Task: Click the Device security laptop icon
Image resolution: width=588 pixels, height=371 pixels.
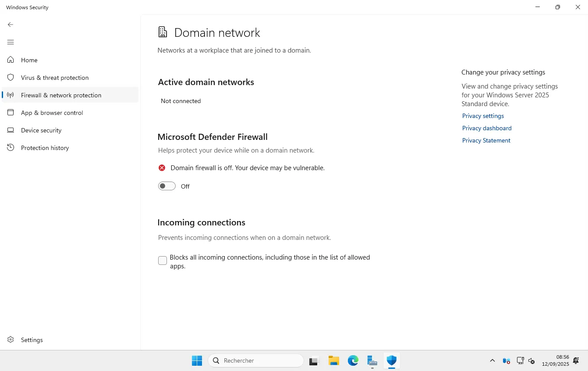Action: pyautogui.click(x=11, y=130)
